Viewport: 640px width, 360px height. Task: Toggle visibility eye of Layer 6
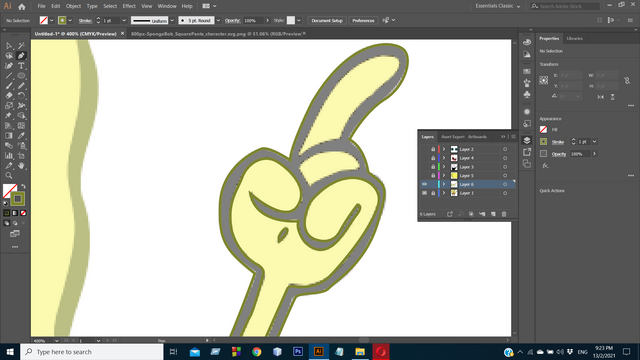pos(424,184)
